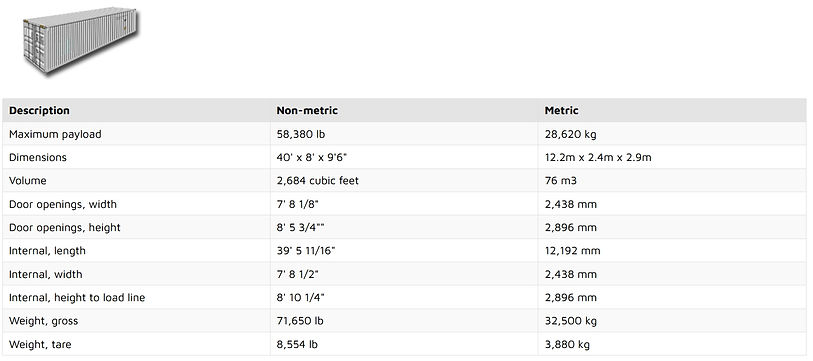Click the 2,684 cubic feet value
The image size is (813, 361).
[317, 180]
